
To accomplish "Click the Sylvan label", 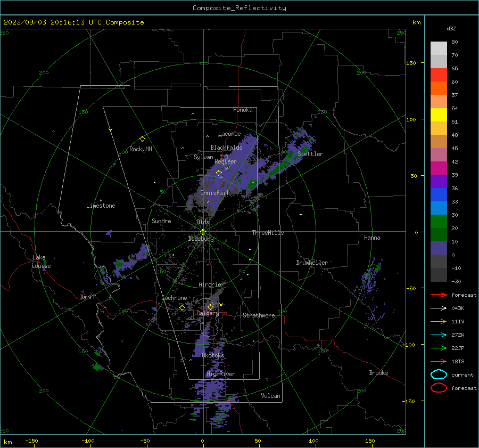I will [203, 157].
